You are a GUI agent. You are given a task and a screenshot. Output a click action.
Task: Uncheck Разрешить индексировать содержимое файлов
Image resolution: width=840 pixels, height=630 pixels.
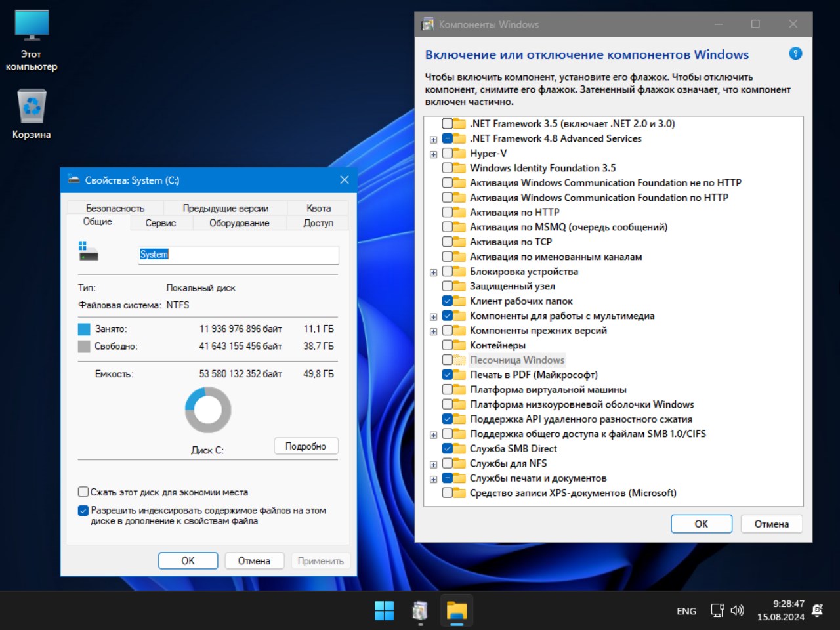[83, 510]
